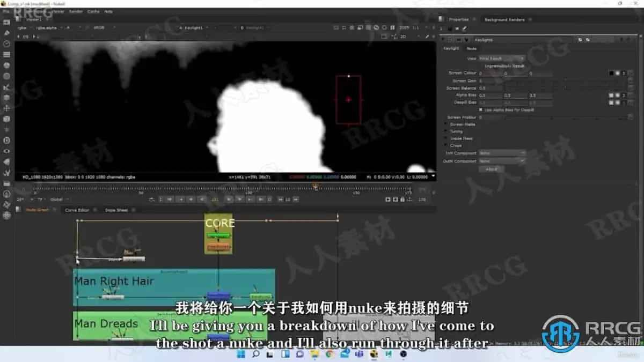
Task: Jump to first frame button
Action: 169,199
